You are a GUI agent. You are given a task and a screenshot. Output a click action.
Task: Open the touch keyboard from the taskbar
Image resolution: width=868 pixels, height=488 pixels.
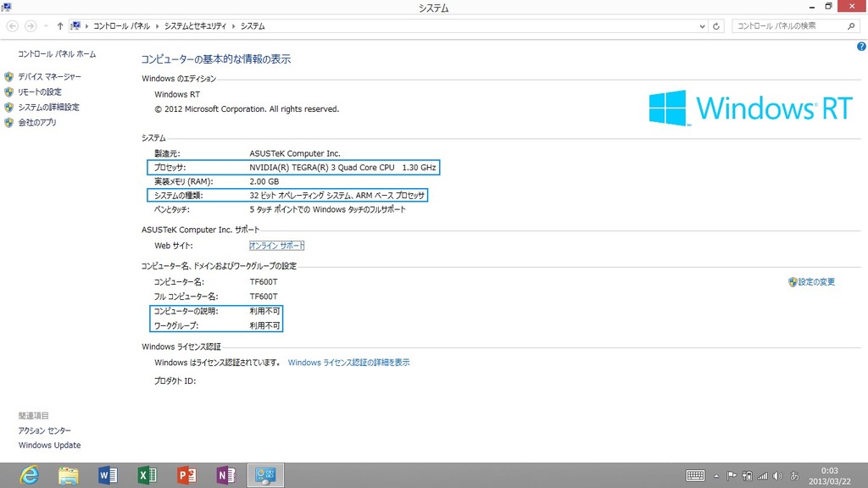click(x=695, y=475)
